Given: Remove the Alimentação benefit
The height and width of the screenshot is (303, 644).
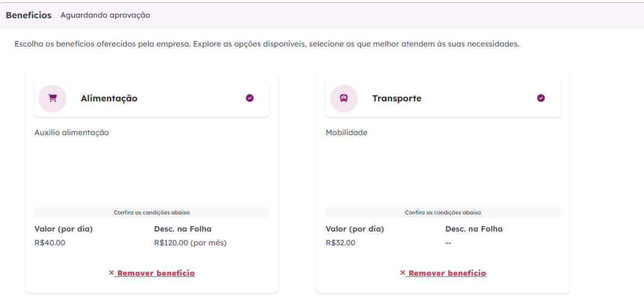Looking at the screenshot, I should (x=156, y=273).
